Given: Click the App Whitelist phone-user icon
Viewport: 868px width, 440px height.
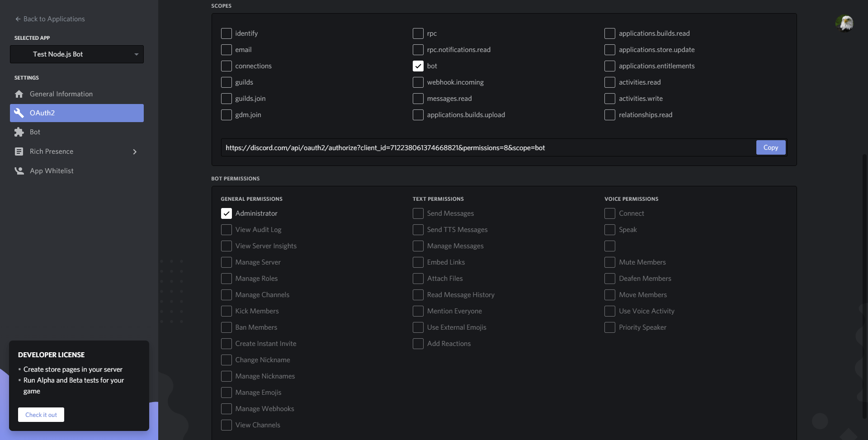Looking at the screenshot, I should 19,171.
